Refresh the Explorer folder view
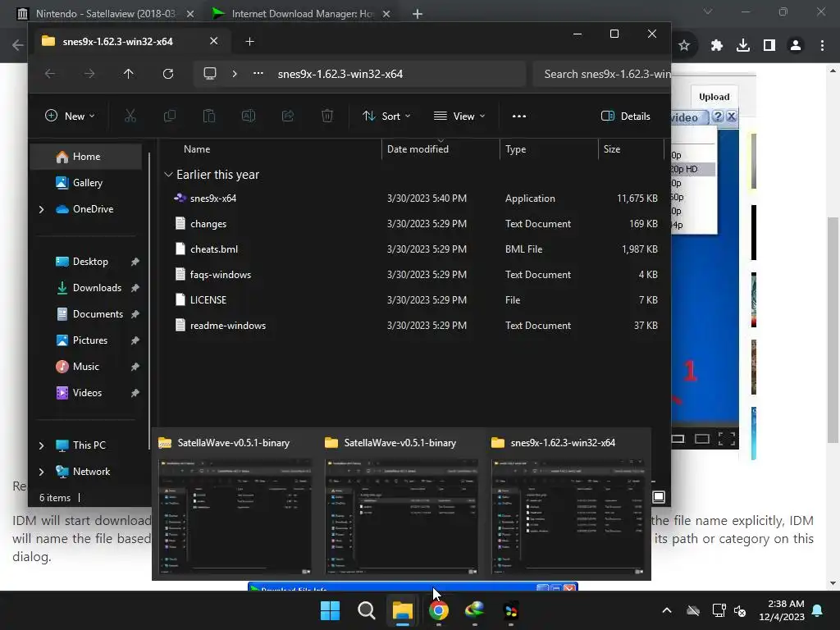The image size is (840, 630). point(168,74)
